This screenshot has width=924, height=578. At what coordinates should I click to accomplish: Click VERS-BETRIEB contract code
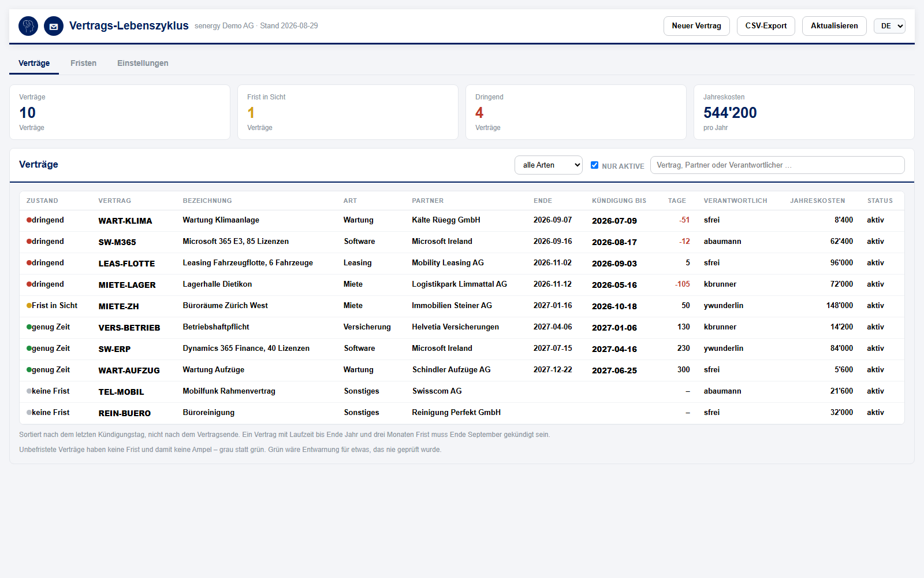(x=129, y=328)
